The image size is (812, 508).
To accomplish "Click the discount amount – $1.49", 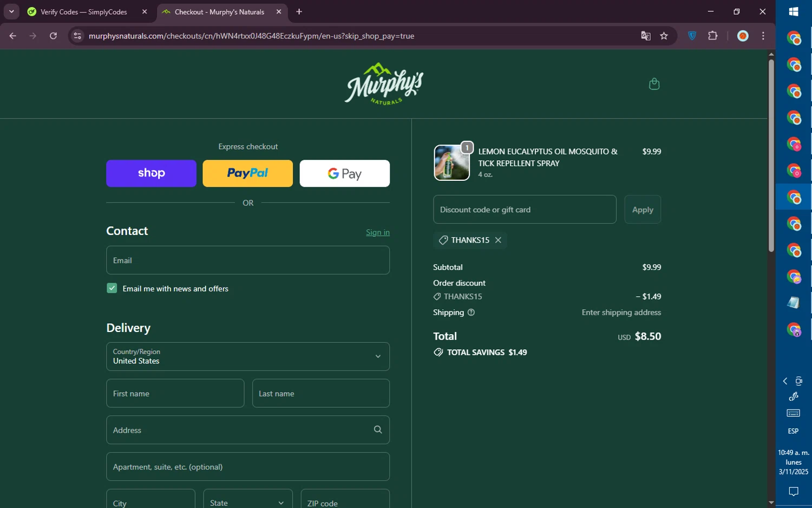I will click(x=648, y=297).
